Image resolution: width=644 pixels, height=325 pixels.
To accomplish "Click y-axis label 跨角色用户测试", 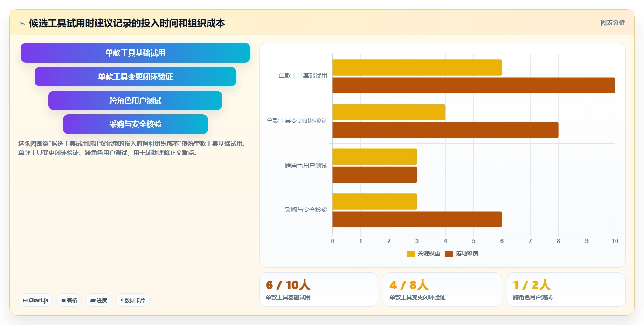I will (x=306, y=165).
